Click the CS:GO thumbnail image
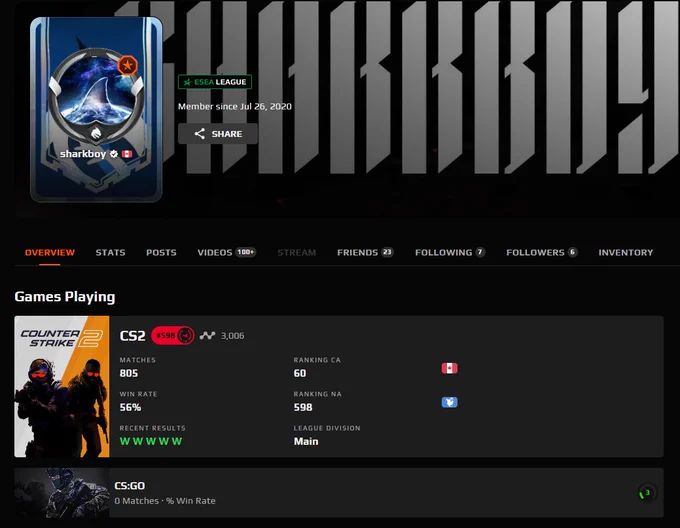The height and width of the screenshot is (528, 680). click(x=62, y=492)
